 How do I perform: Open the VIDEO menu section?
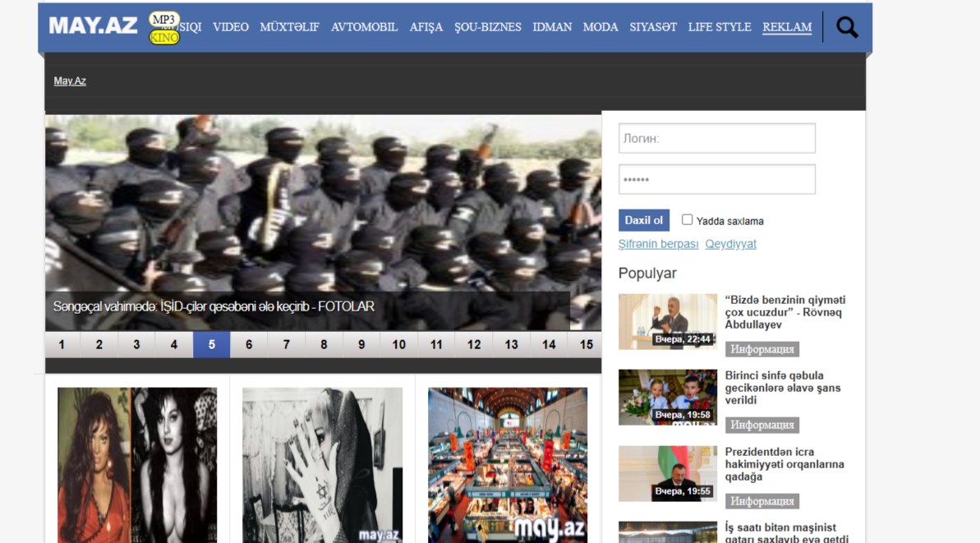[230, 27]
